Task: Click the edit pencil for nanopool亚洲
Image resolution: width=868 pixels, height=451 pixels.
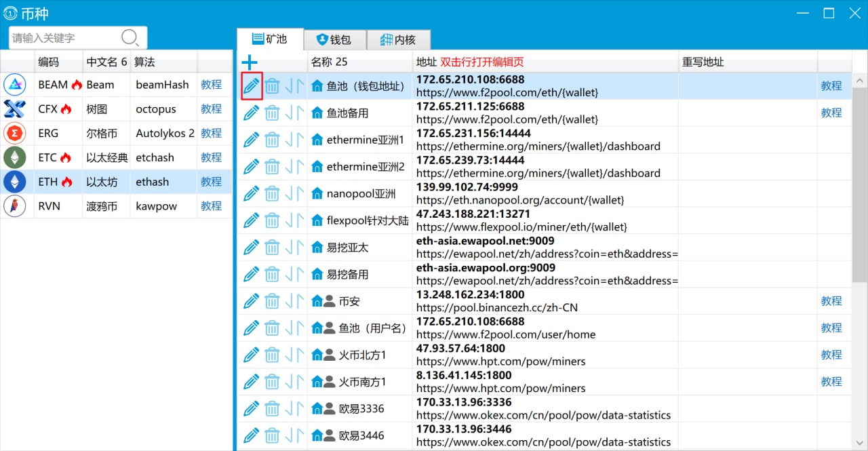Action: click(252, 194)
